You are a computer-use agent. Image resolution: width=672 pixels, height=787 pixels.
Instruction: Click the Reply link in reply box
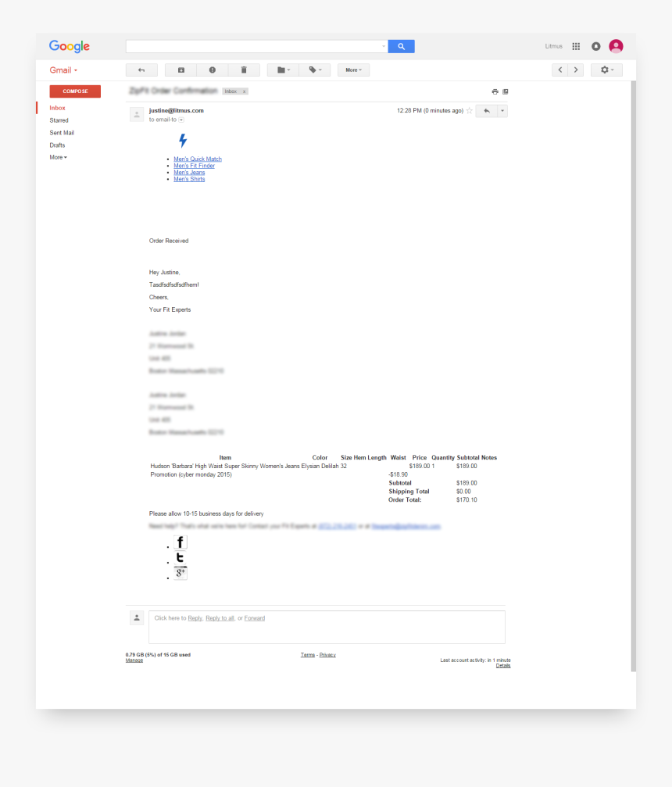[195, 618]
